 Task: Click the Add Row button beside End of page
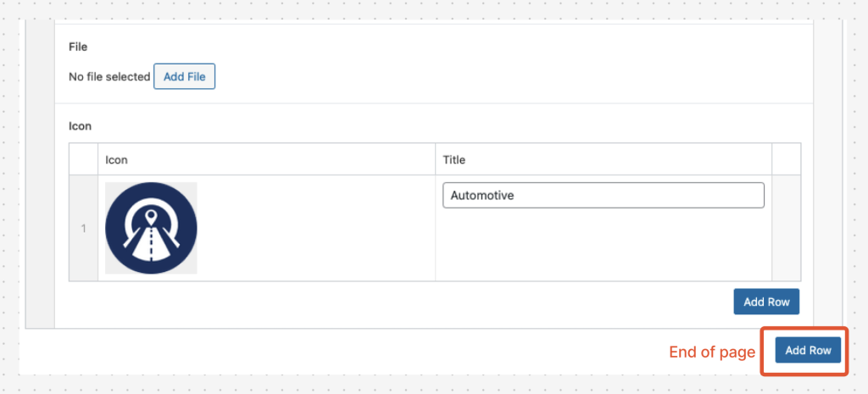[x=808, y=350]
